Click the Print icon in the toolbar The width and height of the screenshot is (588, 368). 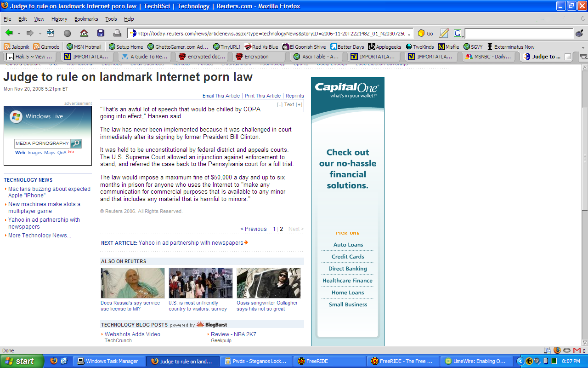click(x=117, y=33)
